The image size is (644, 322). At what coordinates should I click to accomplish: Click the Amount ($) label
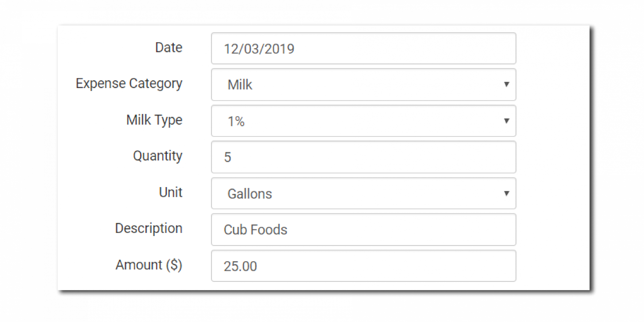[149, 265]
